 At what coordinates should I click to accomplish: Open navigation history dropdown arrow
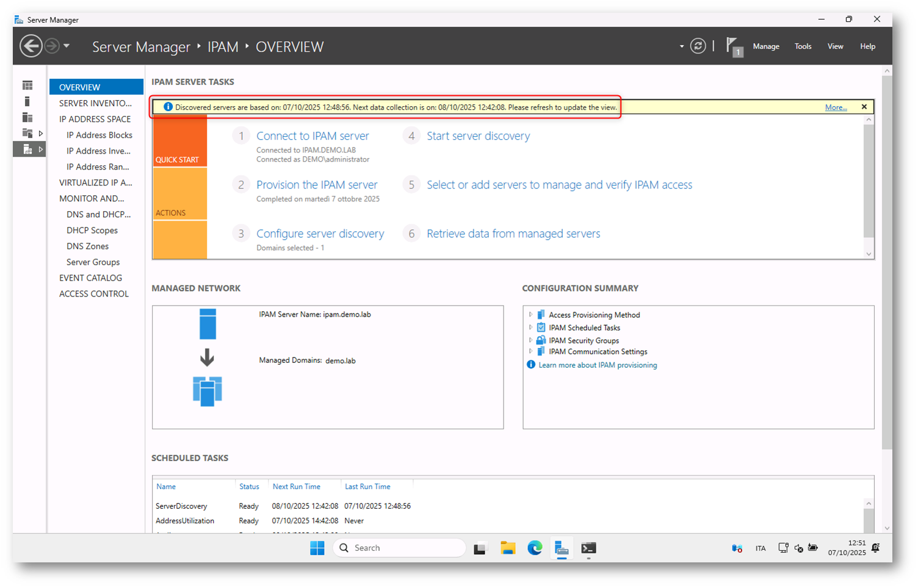click(x=67, y=46)
